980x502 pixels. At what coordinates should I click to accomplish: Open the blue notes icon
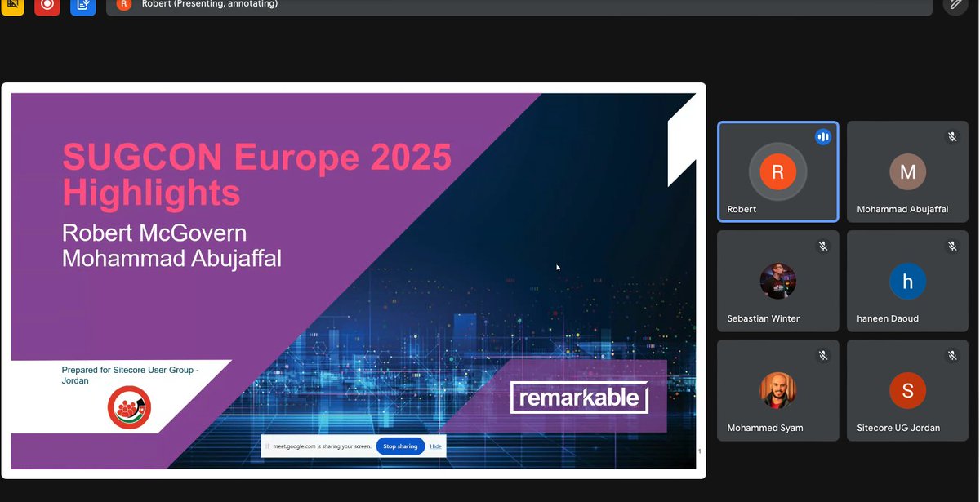coord(82,5)
